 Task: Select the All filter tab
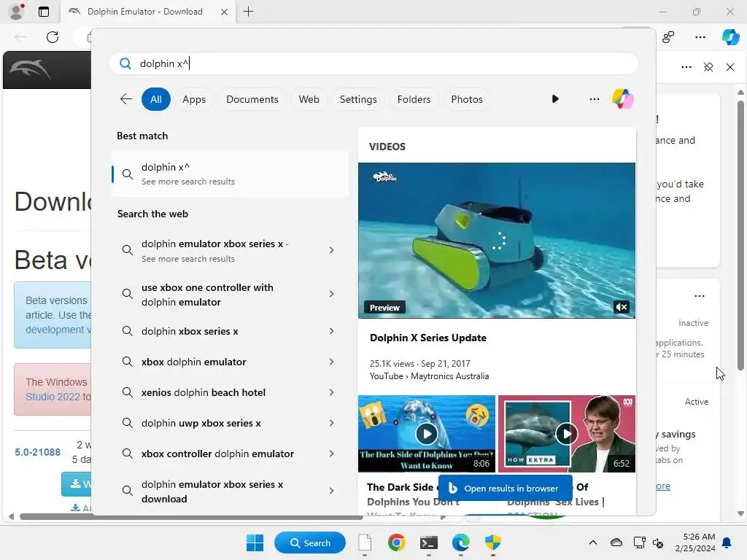[156, 99]
